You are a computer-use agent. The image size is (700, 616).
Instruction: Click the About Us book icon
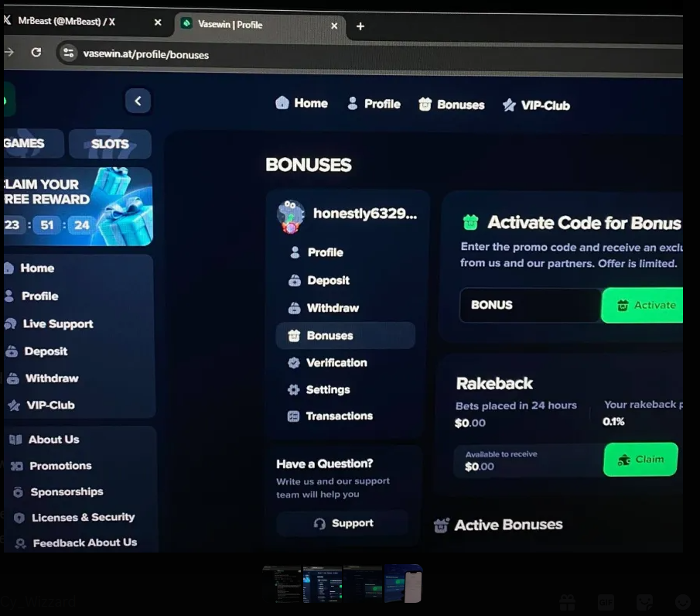pos(15,440)
